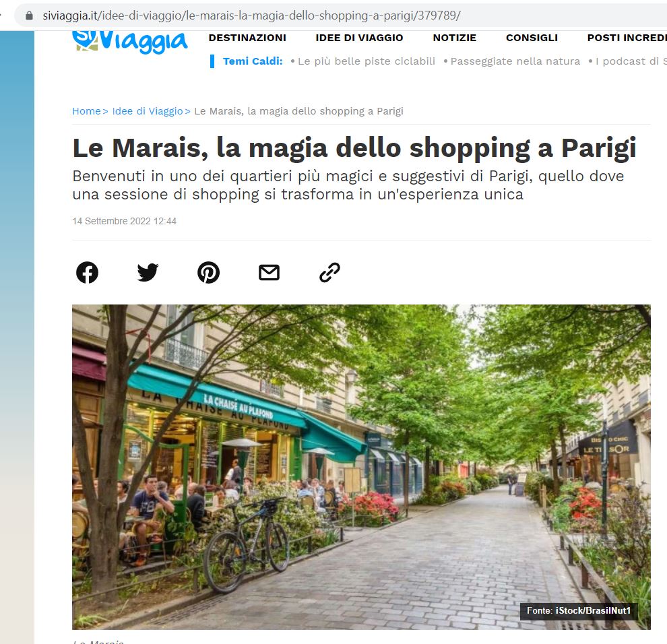667x644 pixels.
Task: Go to Idee di Viaggio breadcrumb
Action: pyautogui.click(x=147, y=111)
